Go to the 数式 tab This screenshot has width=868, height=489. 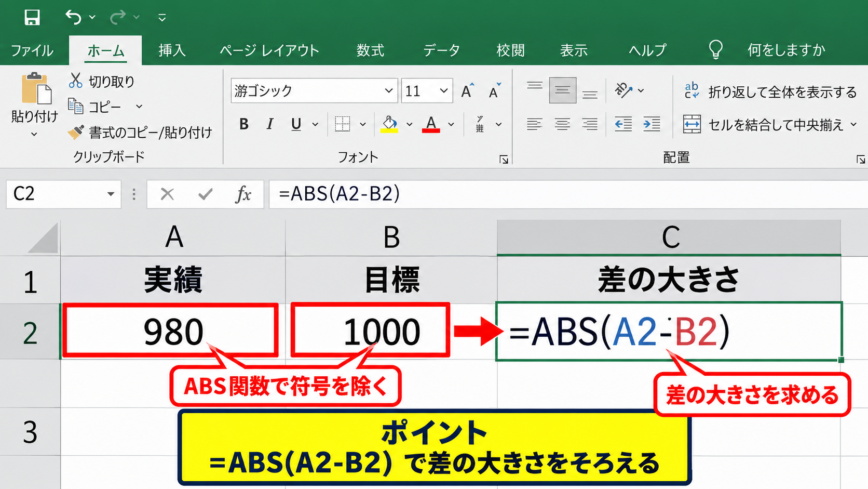point(370,50)
